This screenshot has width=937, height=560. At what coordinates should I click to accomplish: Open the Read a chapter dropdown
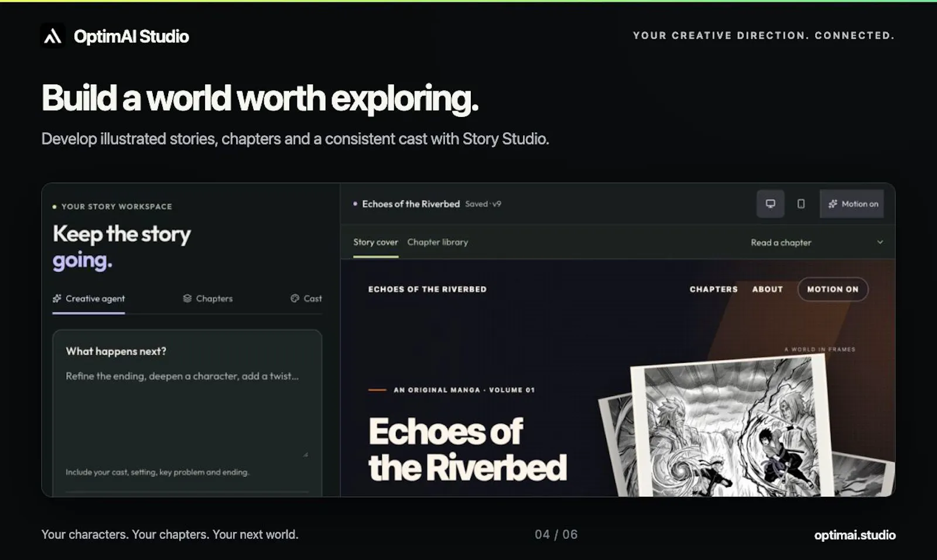(x=817, y=242)
